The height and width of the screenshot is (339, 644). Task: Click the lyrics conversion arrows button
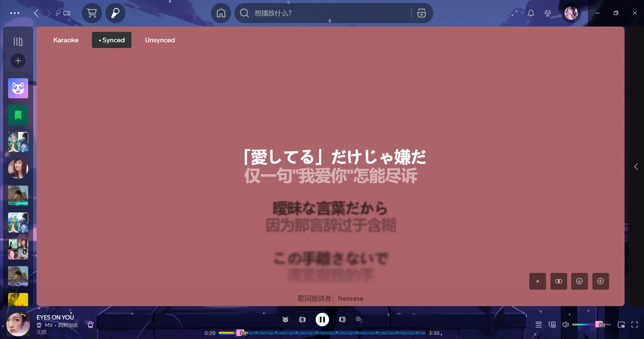click(537, 281)
